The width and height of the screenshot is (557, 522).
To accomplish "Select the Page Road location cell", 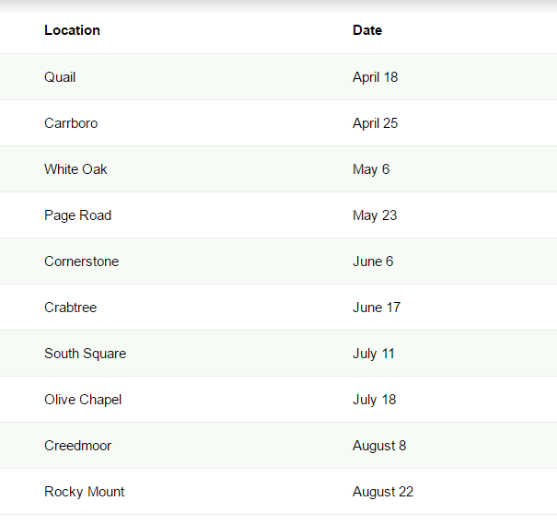I will click(78, 215).
